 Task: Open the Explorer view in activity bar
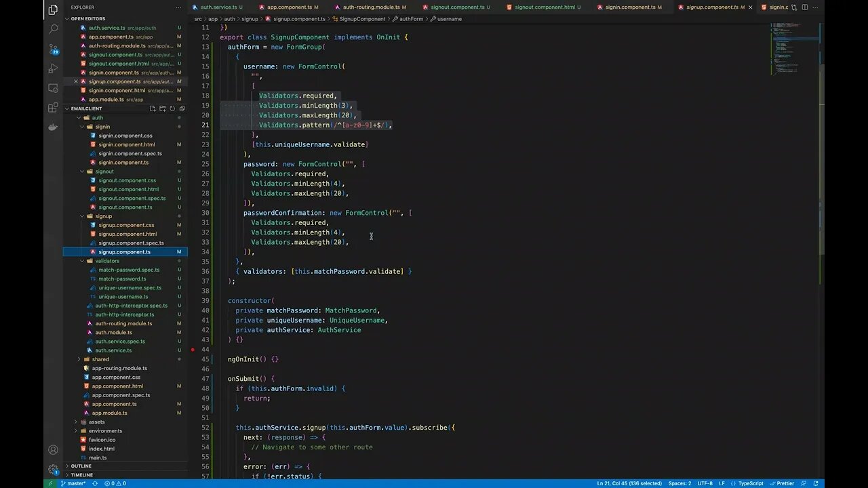click(53, 9)
